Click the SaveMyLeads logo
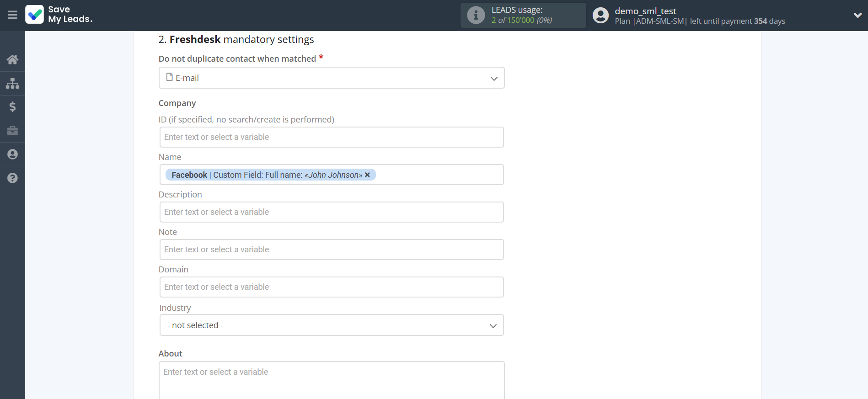 click(59, 15)
